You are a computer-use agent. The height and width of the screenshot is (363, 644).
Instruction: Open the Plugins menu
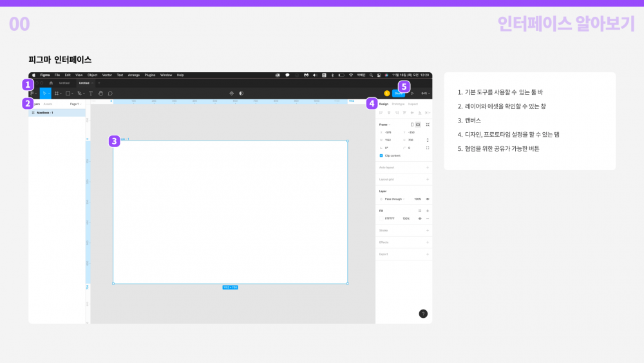(x=149, y=75)
